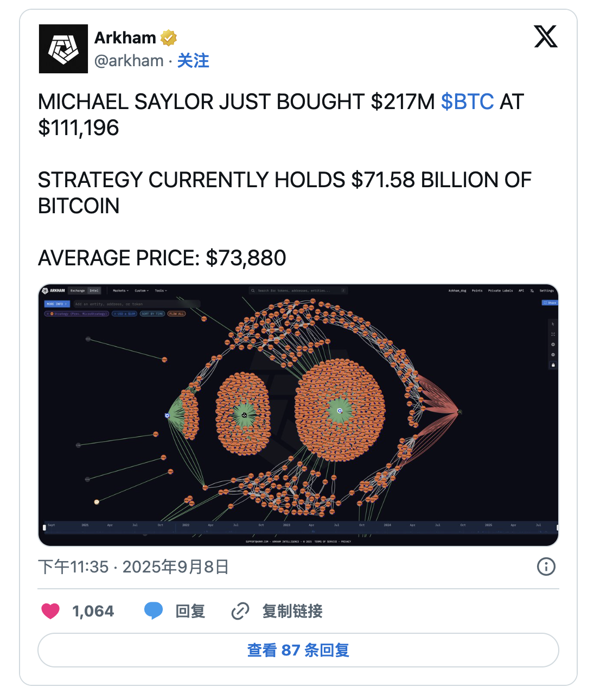Click the X logo in tweet corner
The height and width of the screenshot is (700, 600).
545,37
